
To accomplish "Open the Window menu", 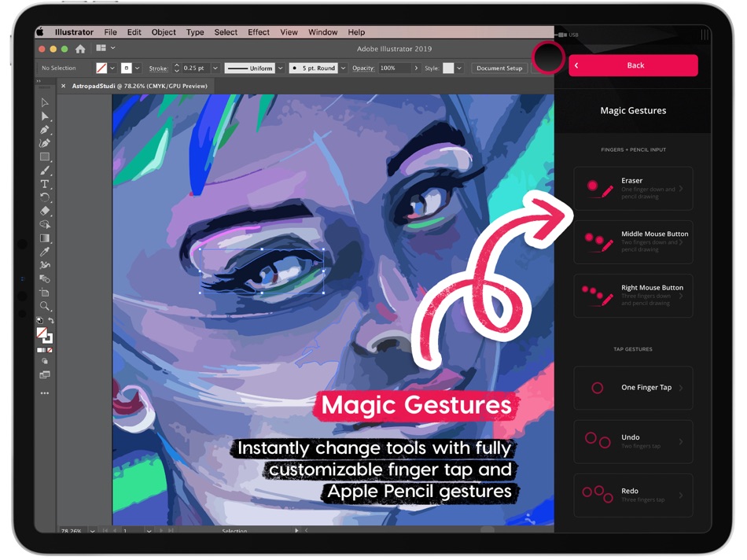I will 322,32.
